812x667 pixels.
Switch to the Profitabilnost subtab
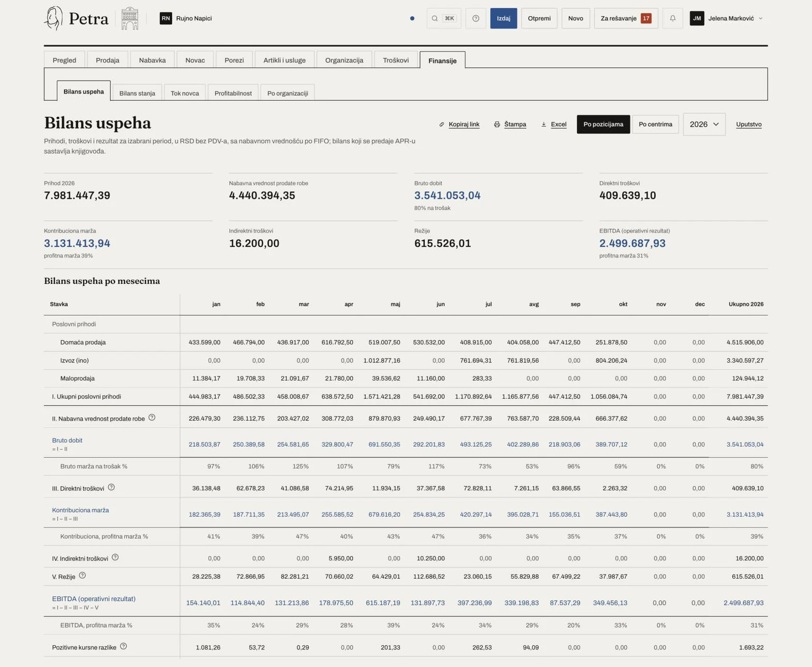(233, 93)
